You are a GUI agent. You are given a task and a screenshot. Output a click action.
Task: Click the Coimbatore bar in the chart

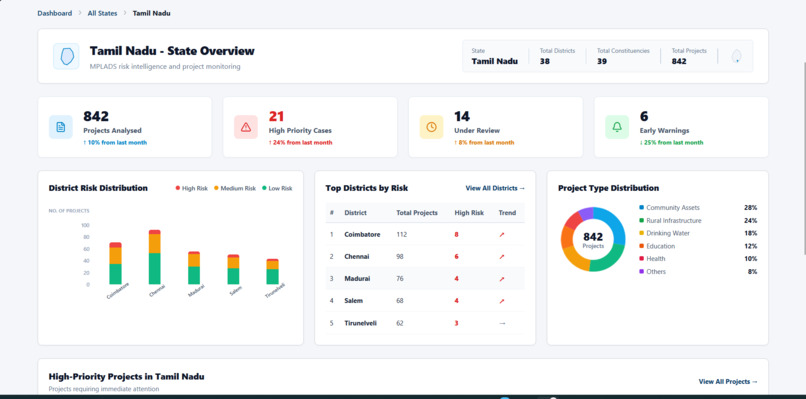coord(116,263)
